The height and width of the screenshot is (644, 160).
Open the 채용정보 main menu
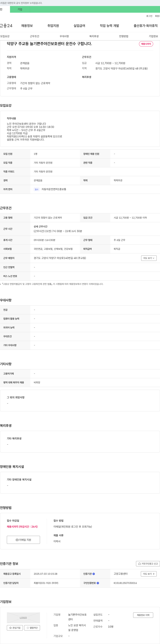coord(27,26)
